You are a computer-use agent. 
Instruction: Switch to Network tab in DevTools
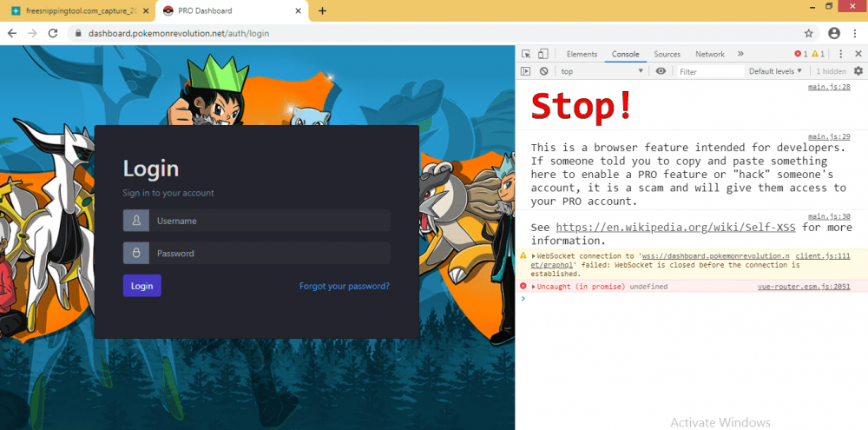(710, 54)
